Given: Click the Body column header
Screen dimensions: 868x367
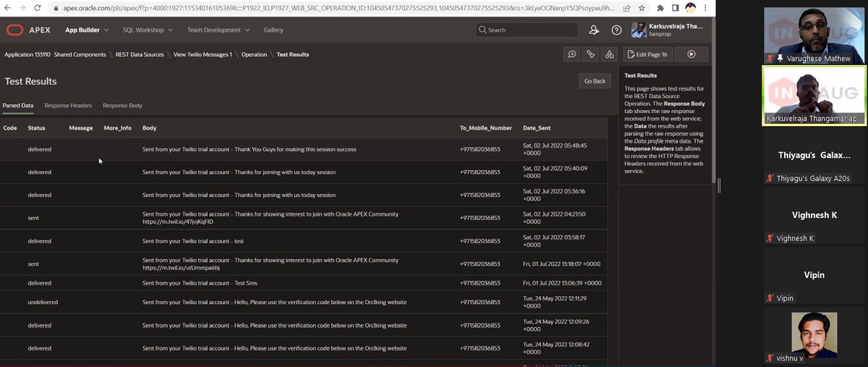Looking at the screenshot, I should tap(149, 128).
